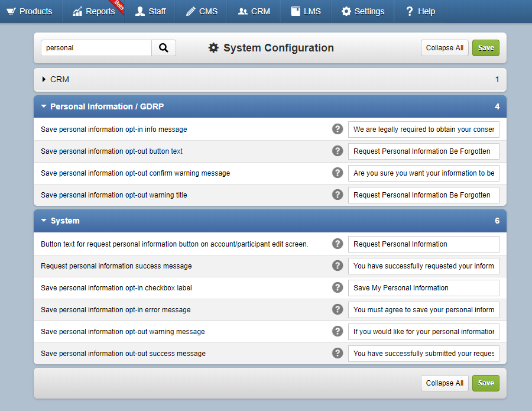532x411 pixels.
Task: Open help tooltip for opt-out warning title
Action: click(x=338, y=194)
